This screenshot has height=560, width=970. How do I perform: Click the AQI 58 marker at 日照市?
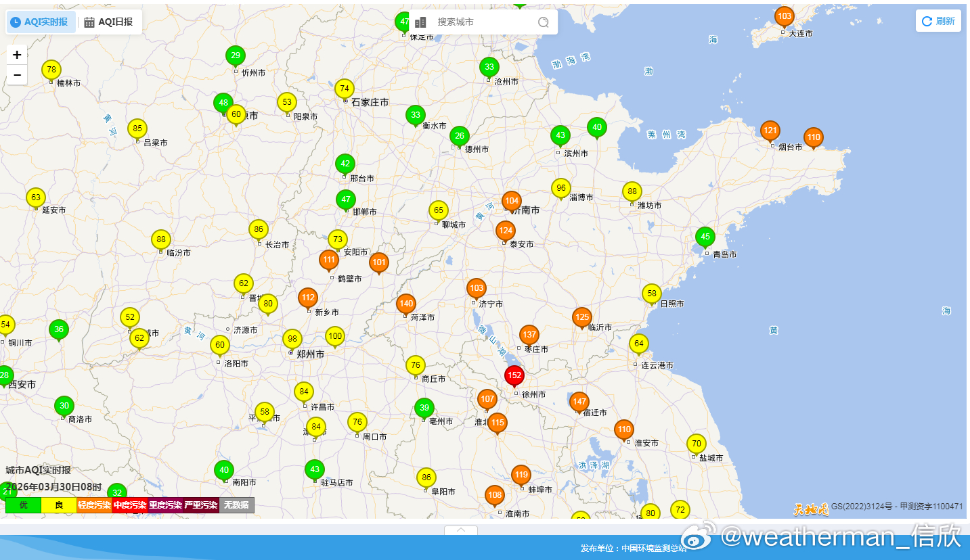652,294
